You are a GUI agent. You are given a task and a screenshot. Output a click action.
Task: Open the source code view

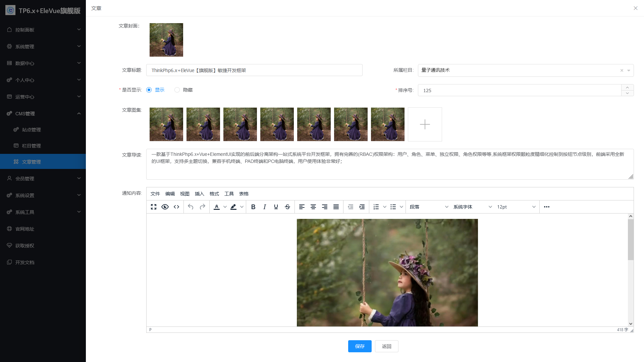point(176,207)
